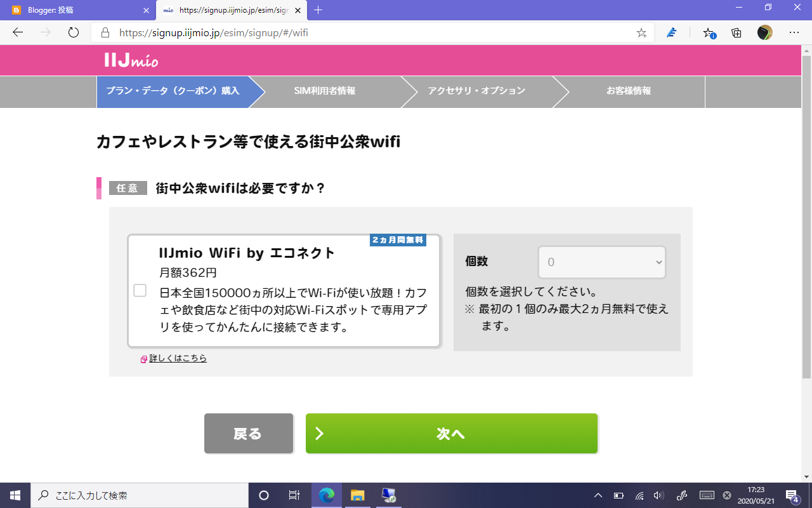812x508 pixels.
Task: Open the network tray icon
Action: [639, 495]
